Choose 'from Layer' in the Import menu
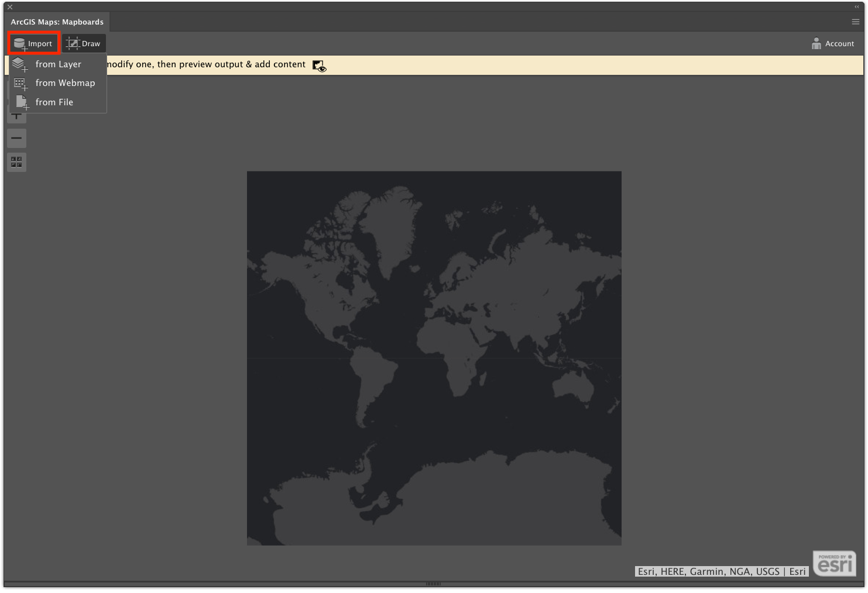 pyautogui.click(x=57, y=64)
